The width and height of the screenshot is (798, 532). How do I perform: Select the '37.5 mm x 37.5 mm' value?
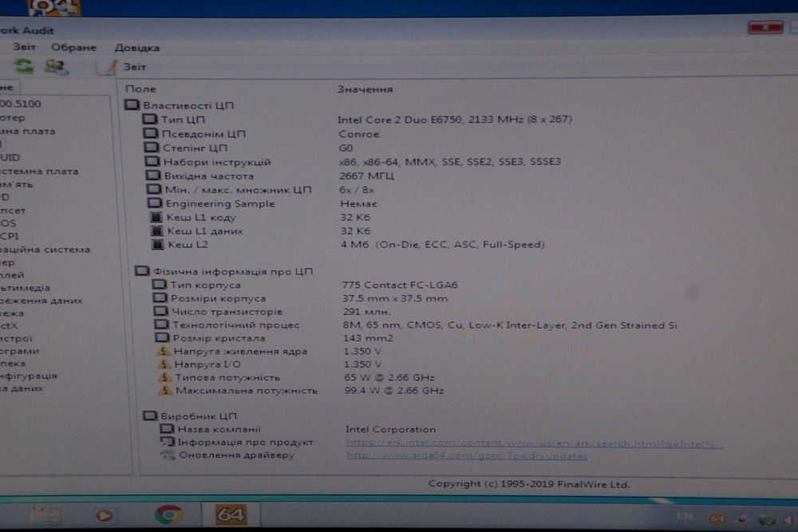point(395,298)
